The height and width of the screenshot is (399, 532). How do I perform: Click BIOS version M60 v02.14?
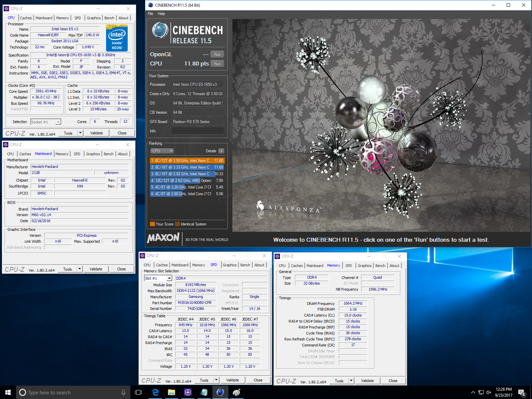pos(80,215)
